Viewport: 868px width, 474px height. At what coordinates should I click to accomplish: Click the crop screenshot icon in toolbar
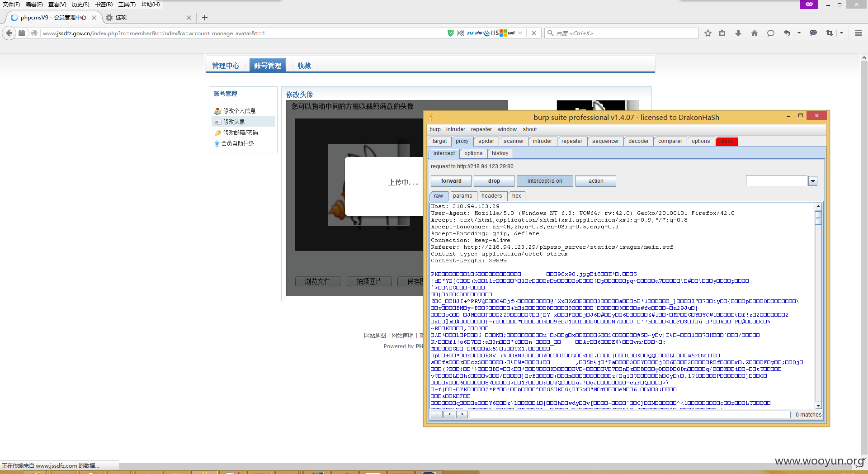[x=830, y=33]
